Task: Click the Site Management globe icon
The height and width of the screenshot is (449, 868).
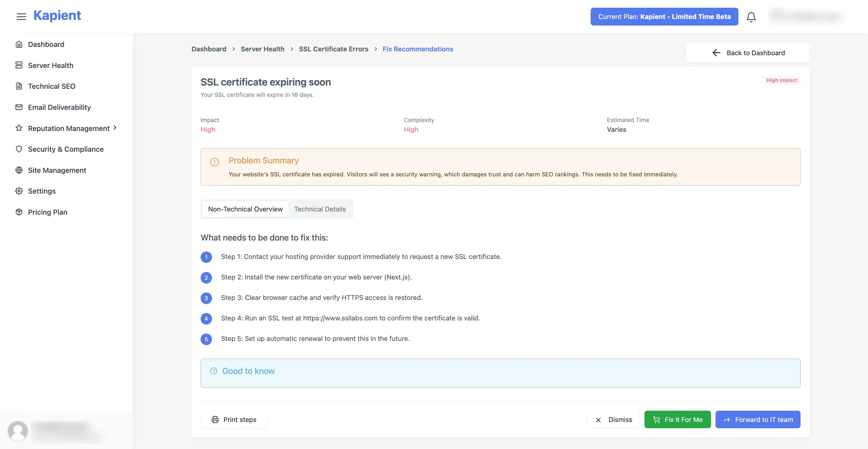Action: click(19, 170)
